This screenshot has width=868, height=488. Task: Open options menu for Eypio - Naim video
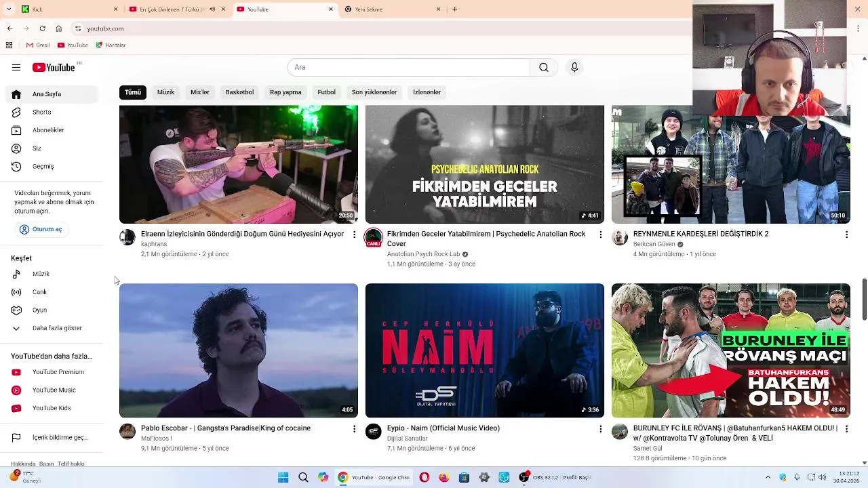click(x=600, y=429)
